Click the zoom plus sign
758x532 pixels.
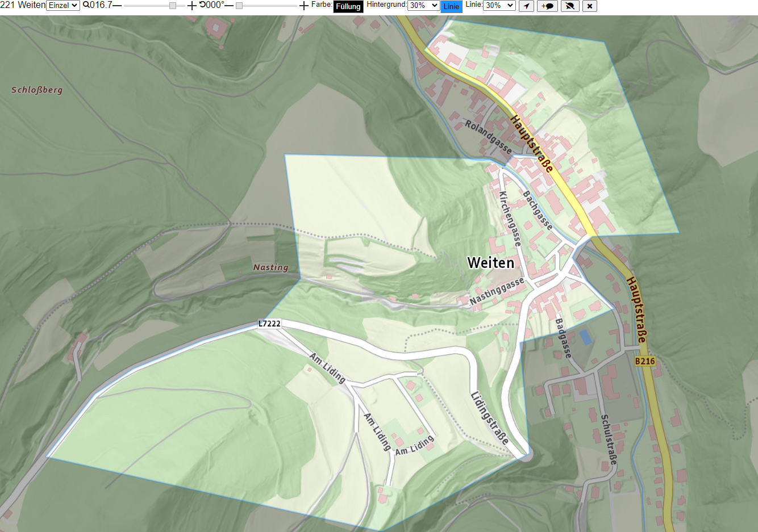click(x=192, y=6)
